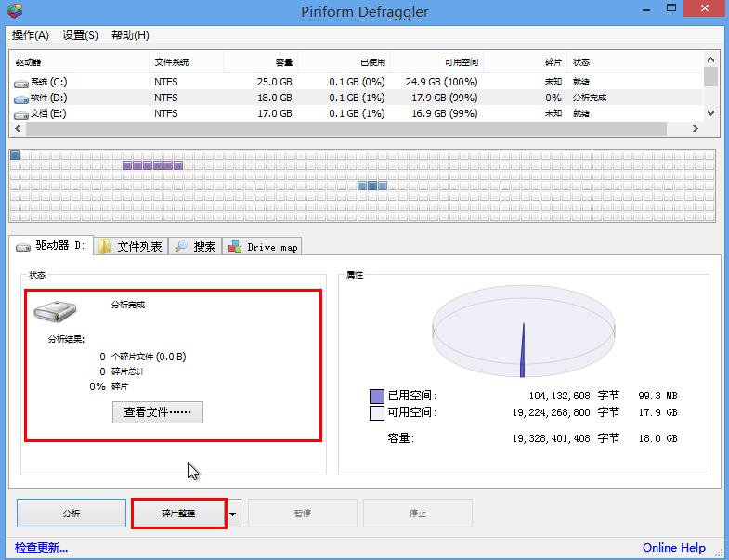Open the Online Help link
This screenshot has width=729, height=560.
(x=673, y=547)
